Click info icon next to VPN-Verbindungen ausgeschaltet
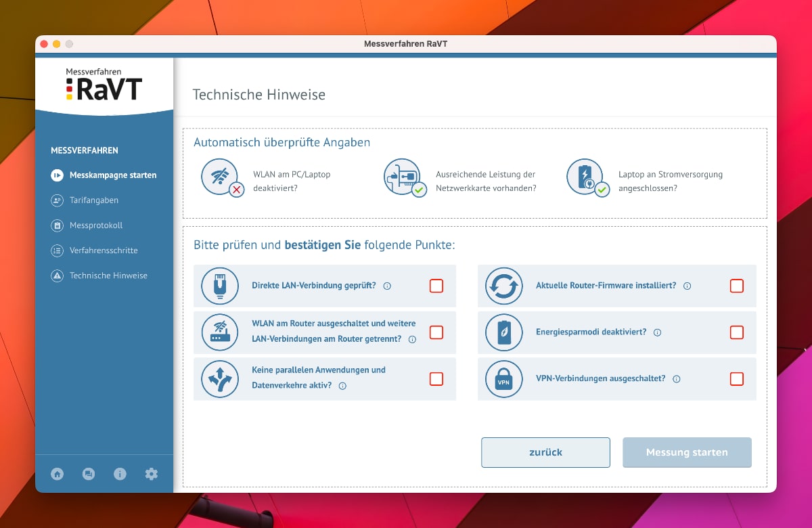 676,379
